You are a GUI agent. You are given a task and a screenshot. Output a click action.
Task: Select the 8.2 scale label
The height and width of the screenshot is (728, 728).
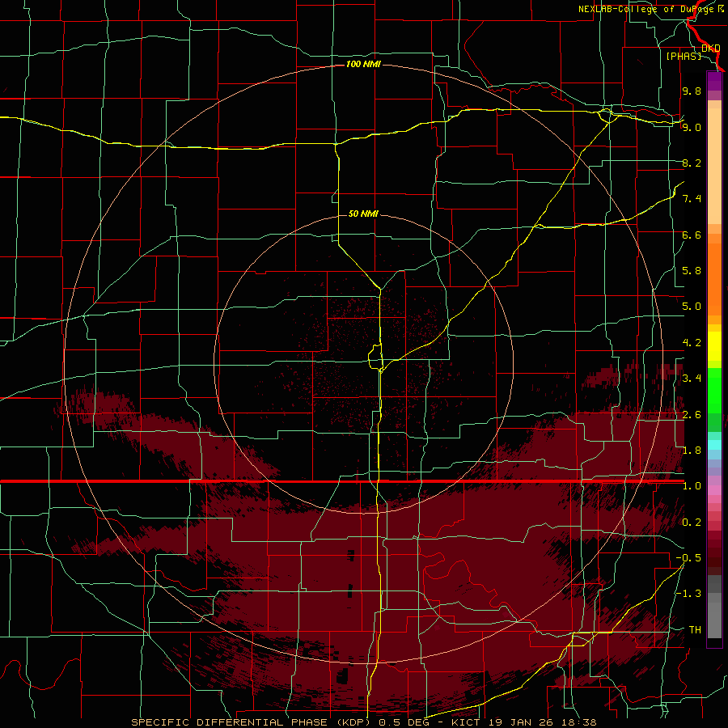692,163
